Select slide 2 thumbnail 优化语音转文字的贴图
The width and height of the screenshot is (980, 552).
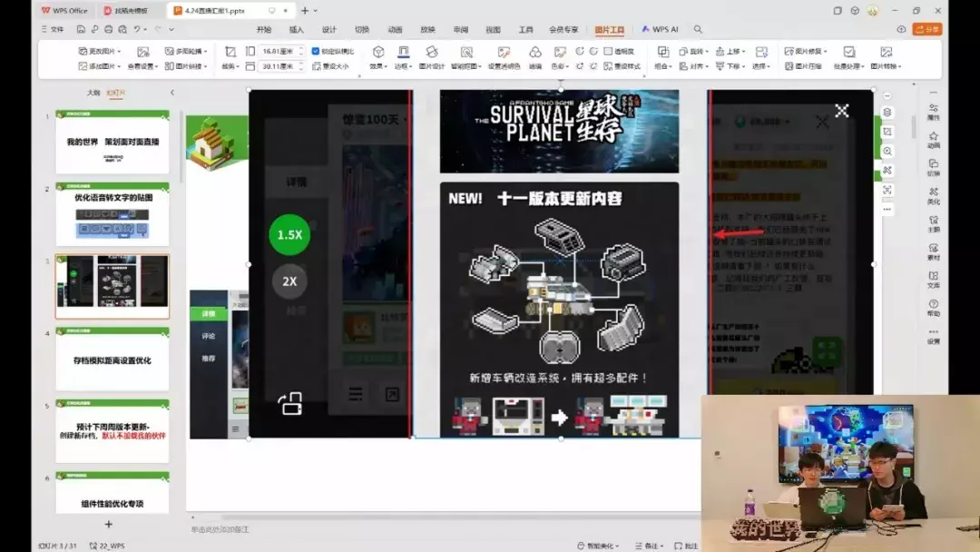[113, 214]
